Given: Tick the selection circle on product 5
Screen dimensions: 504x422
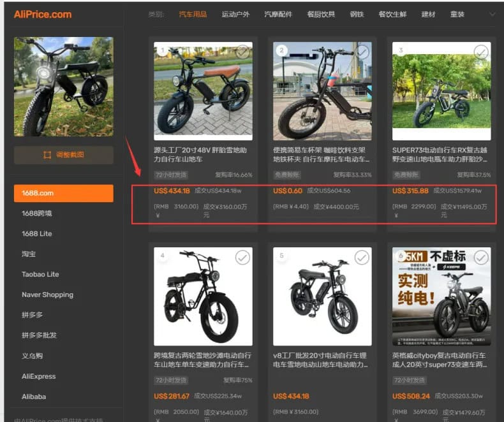Looking at the screenshot, I should tap(362, 257).
